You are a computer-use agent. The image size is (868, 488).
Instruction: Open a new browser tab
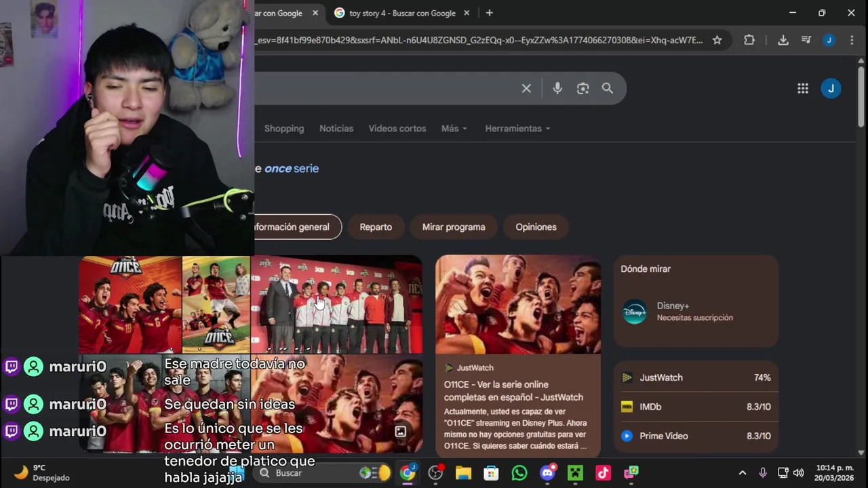click(x=490, y=13)
